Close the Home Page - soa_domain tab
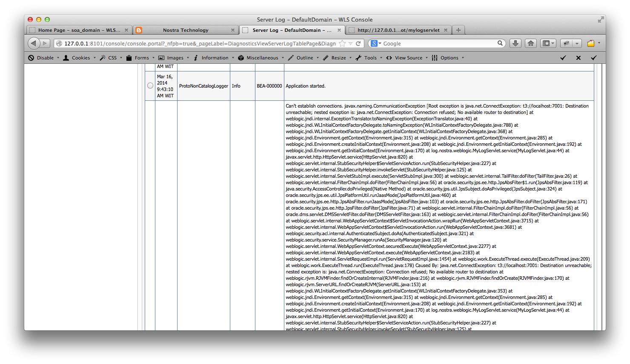The width and height of the screenshot is (630, 364). click(126, 30)
